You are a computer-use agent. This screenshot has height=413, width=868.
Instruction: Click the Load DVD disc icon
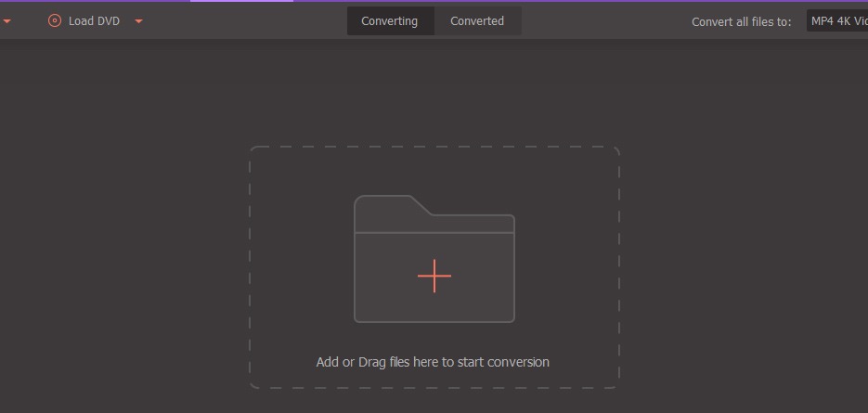tap(54, 21)
